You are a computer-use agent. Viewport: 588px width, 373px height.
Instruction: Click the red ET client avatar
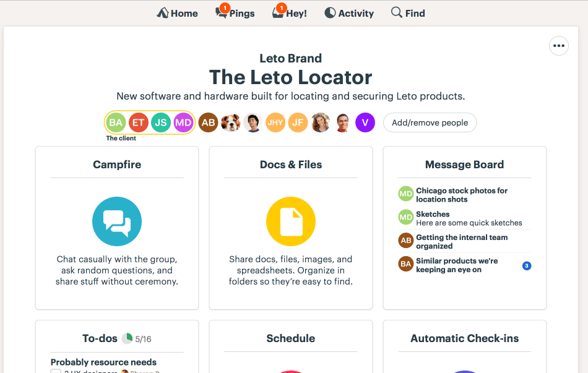click(x=138, y=122)
